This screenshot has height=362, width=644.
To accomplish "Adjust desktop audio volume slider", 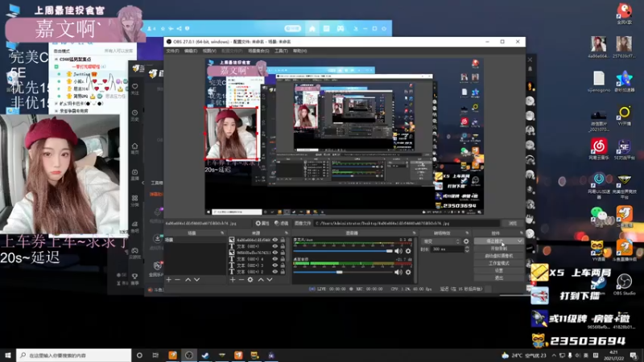I will click(343, 272).
